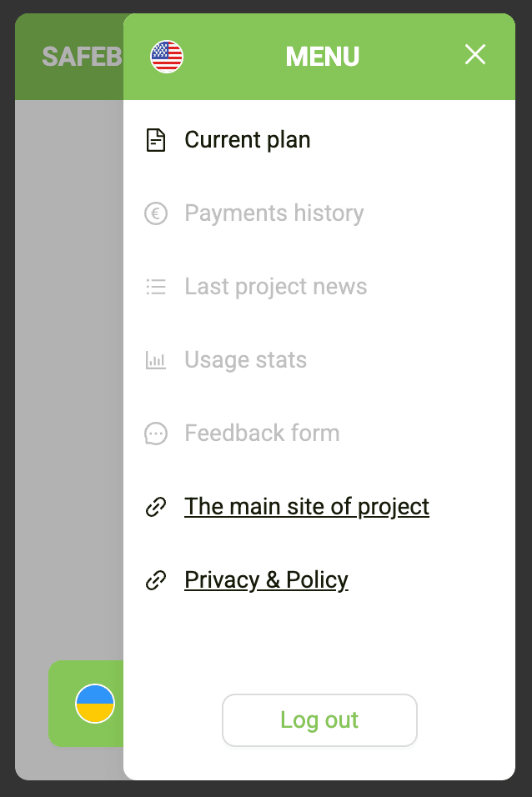The image size is (532, 797).
Task: Click the link icon next to Privacy & Policy
Action: click(156, 579)
